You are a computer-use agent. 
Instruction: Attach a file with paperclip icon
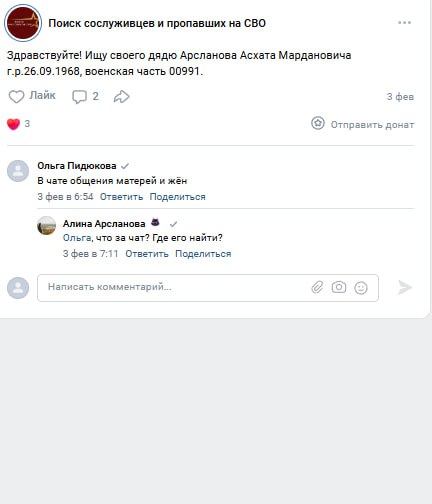coord(317,287)
